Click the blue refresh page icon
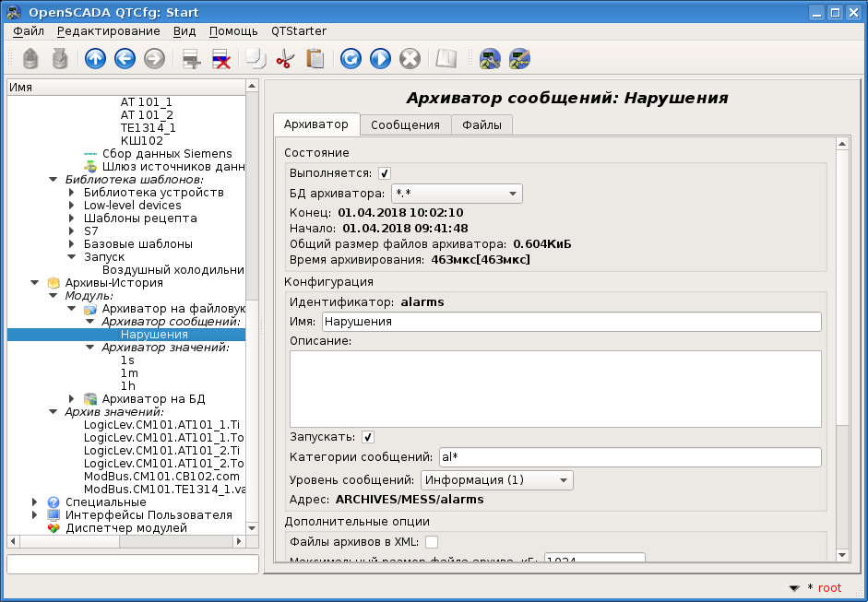 tap(351, 58)
